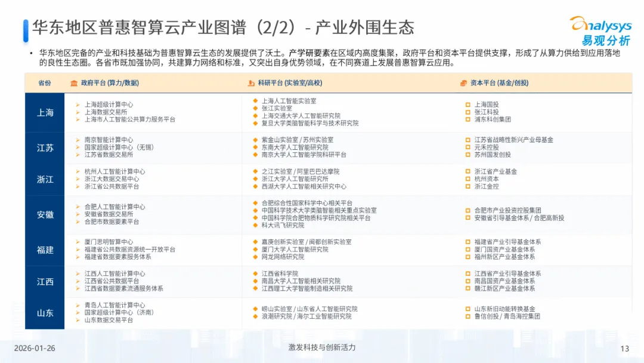
Task: Select 厦门国资产业基金体系
Action: (505, 250)
